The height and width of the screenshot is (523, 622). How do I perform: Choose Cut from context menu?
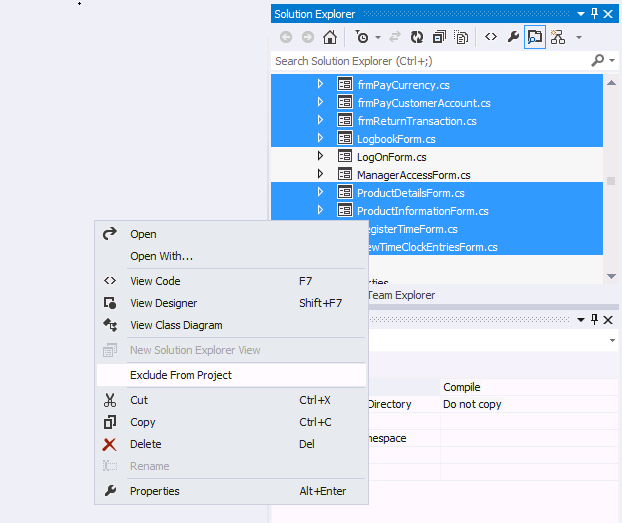(231, 400)
